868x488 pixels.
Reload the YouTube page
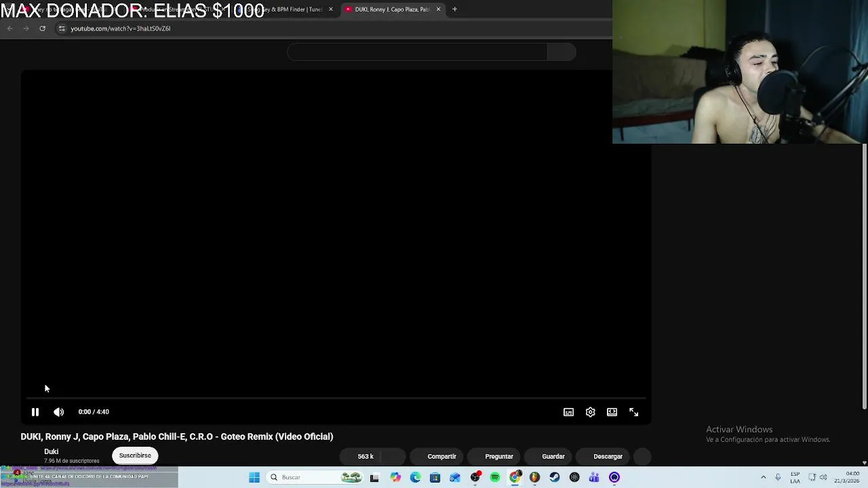coord(42,28)
